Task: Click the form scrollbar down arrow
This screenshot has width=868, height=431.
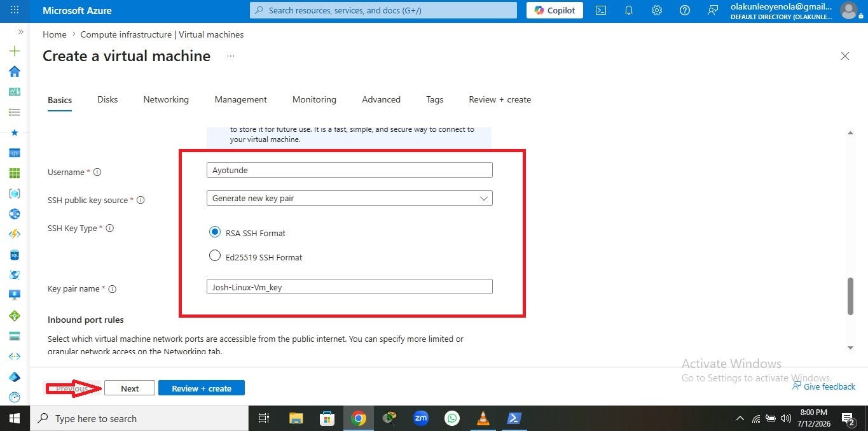Action: 851,348
